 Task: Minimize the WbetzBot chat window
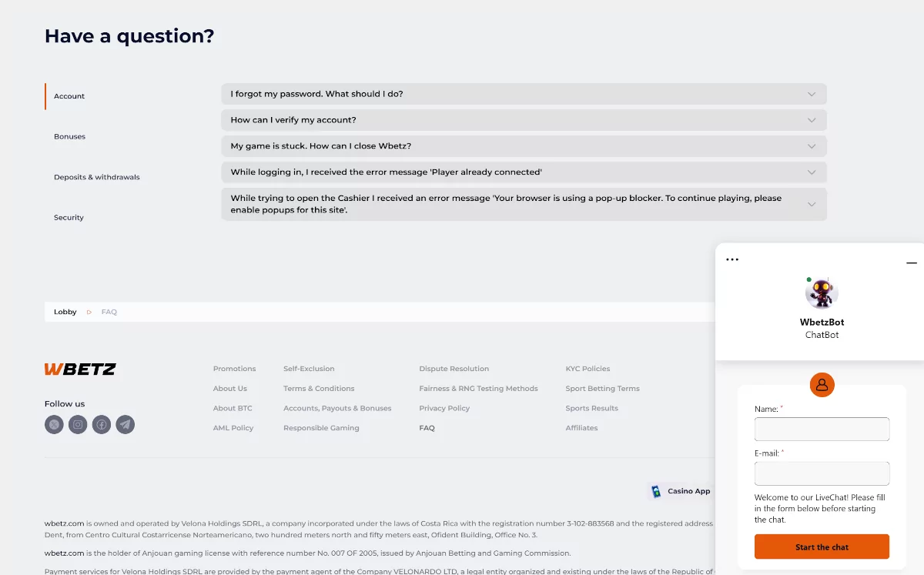coord(912,263)
